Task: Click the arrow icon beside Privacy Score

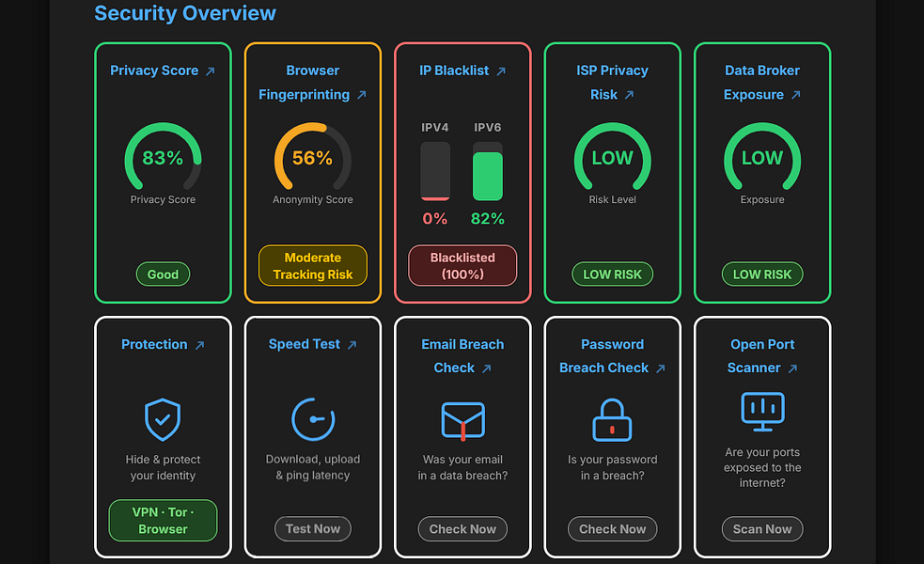Action: [211, 71]
